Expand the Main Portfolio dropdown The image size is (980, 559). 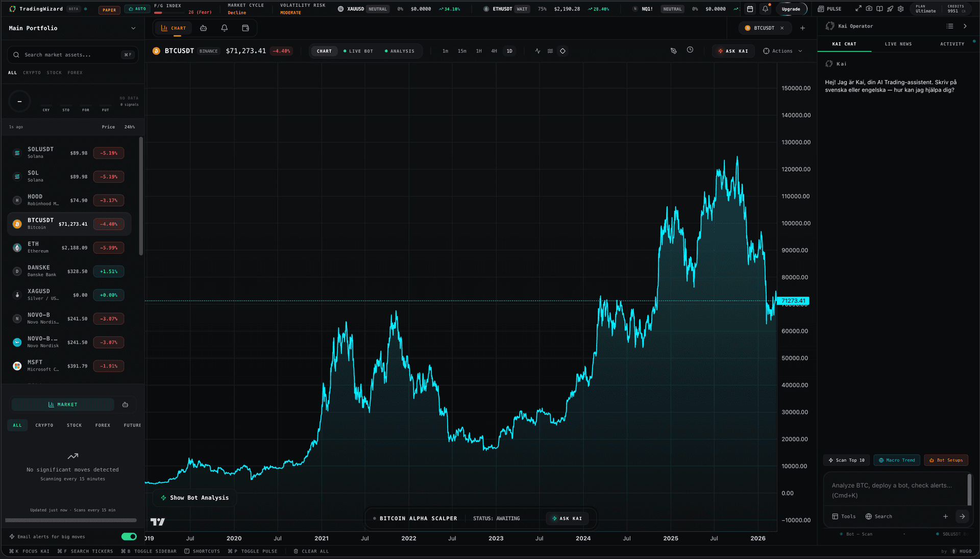click(72, 28)
